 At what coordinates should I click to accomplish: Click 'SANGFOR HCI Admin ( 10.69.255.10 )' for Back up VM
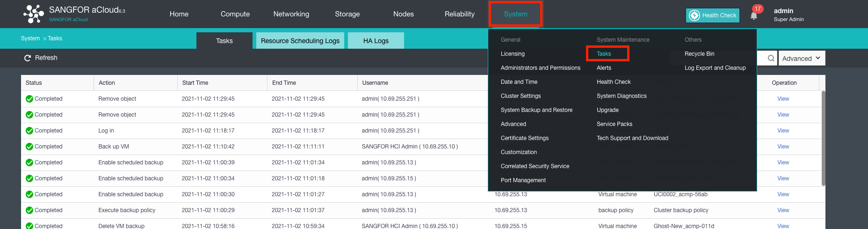click(x=410, y=147)
